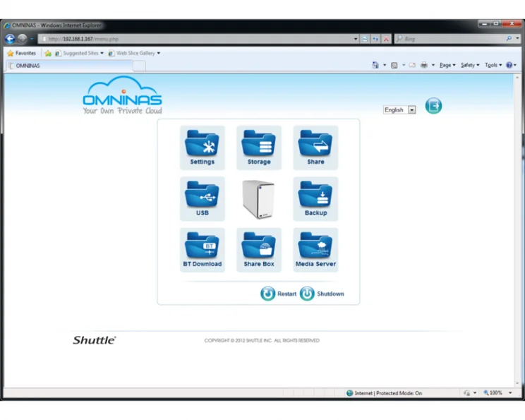
Task: Open Suggested Sites link
Action: pos(79,53)
